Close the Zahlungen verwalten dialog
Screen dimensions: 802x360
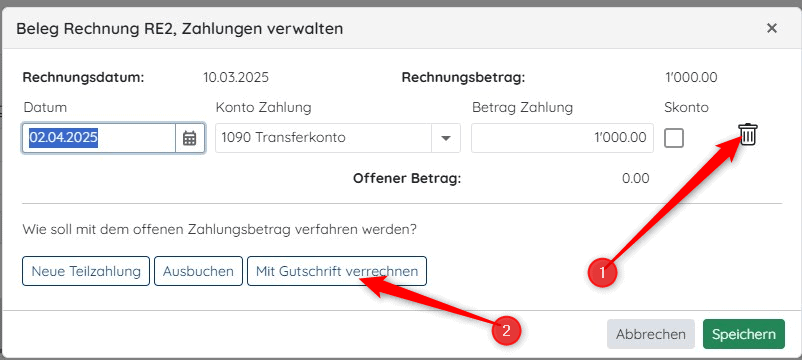pos(772,28)
